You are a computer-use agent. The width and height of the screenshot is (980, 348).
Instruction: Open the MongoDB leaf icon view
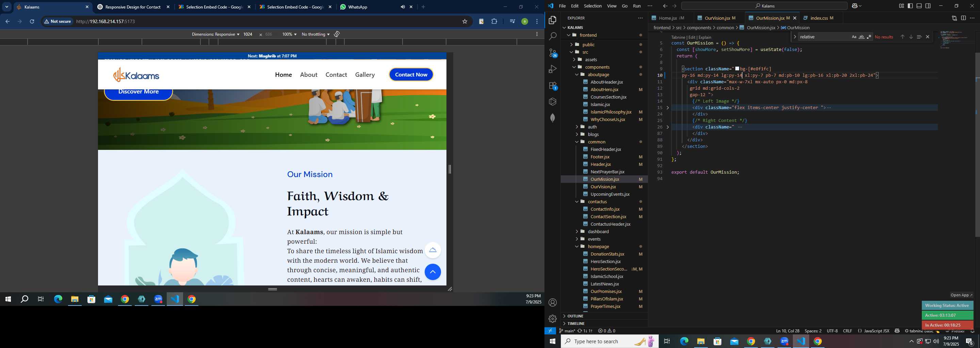(x=552, y=118)
